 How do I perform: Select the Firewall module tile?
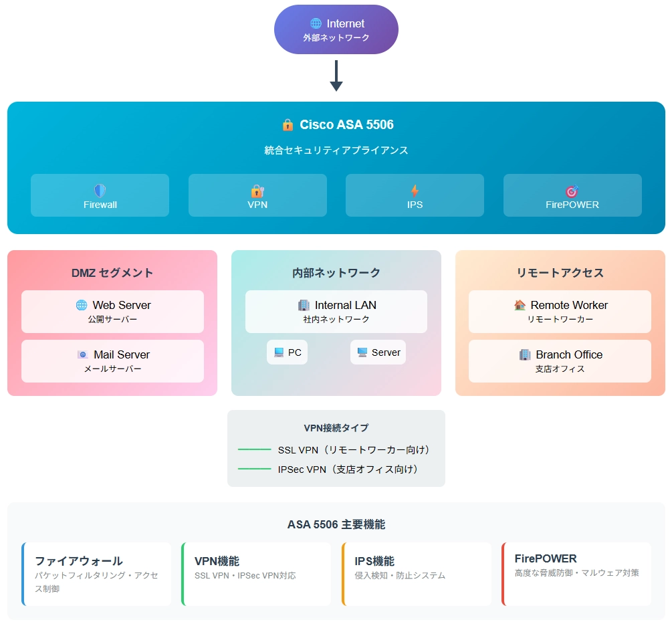[100, 195]
